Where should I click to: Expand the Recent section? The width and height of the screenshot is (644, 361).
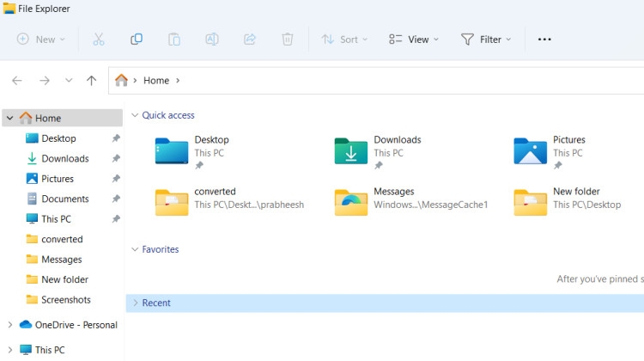(x=136, y=303)
